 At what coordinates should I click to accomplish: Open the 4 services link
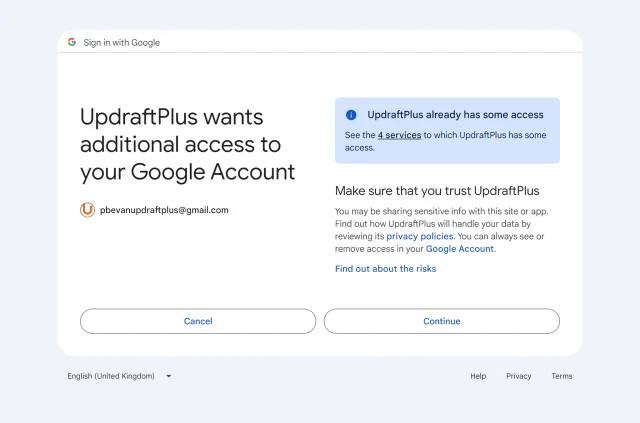point(399,134)
